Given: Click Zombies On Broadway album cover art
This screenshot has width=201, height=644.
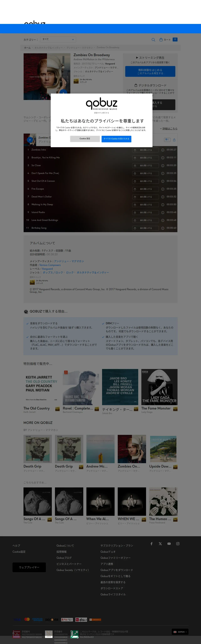Looking at the screenshot, I should point(47,76).
